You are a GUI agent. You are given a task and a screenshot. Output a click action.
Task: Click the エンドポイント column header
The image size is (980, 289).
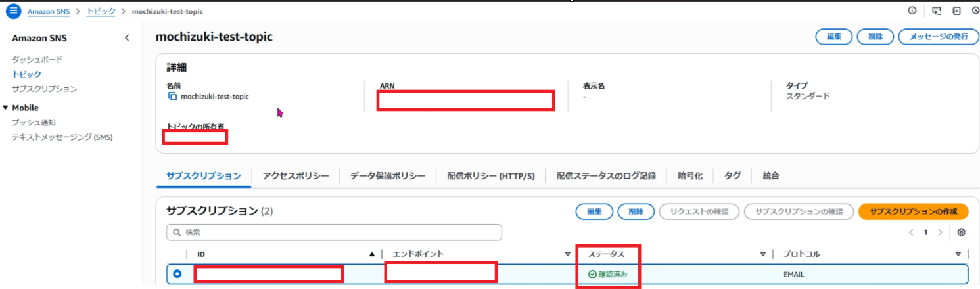(418, 254)
